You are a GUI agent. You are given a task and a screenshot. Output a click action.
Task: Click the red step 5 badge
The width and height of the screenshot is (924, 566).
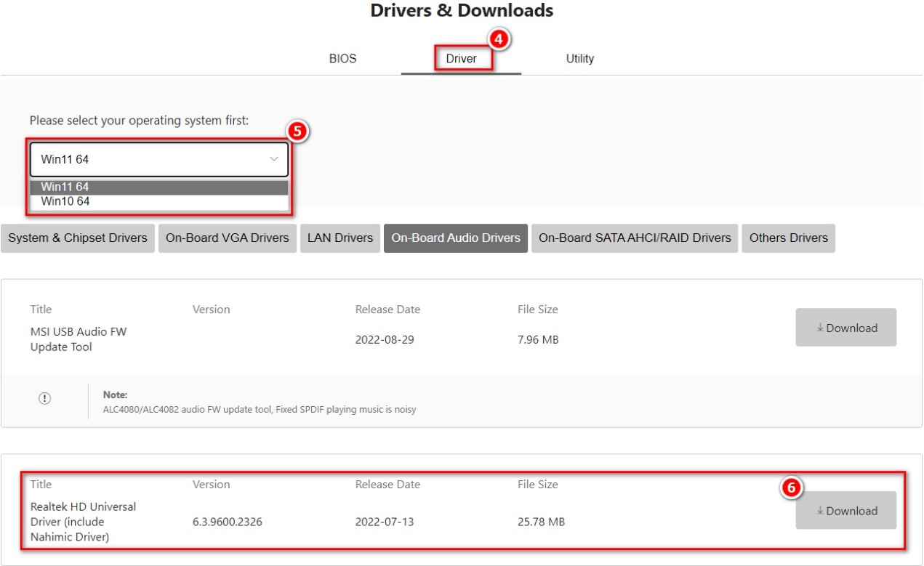(296, 132)
